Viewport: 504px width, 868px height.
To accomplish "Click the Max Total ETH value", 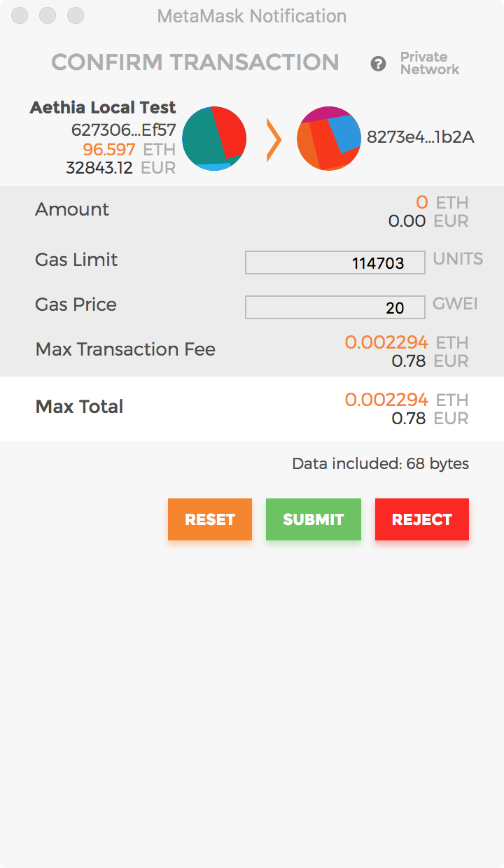I will tap(386, 400).
